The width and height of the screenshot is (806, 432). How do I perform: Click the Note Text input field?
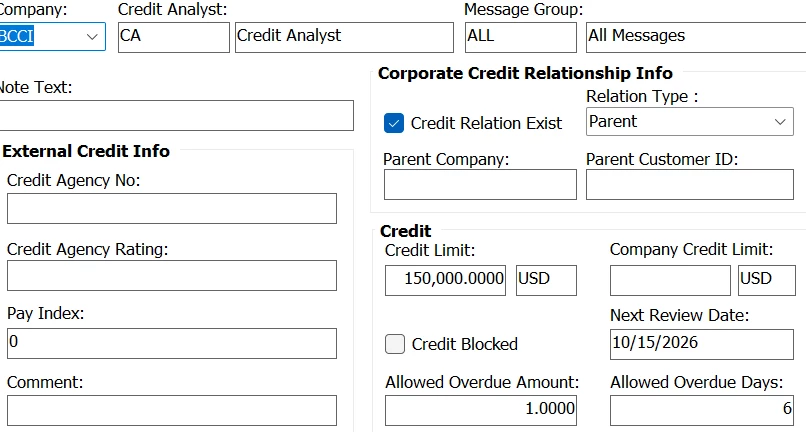point(176,115)
